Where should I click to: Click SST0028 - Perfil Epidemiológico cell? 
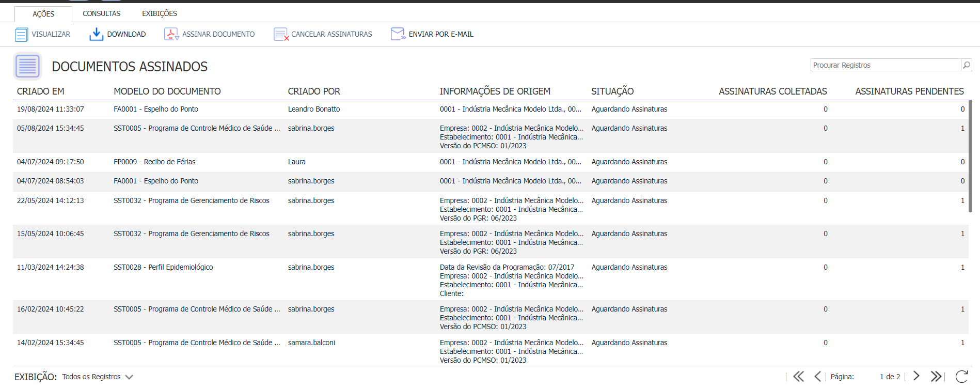(x=163, y=267)
